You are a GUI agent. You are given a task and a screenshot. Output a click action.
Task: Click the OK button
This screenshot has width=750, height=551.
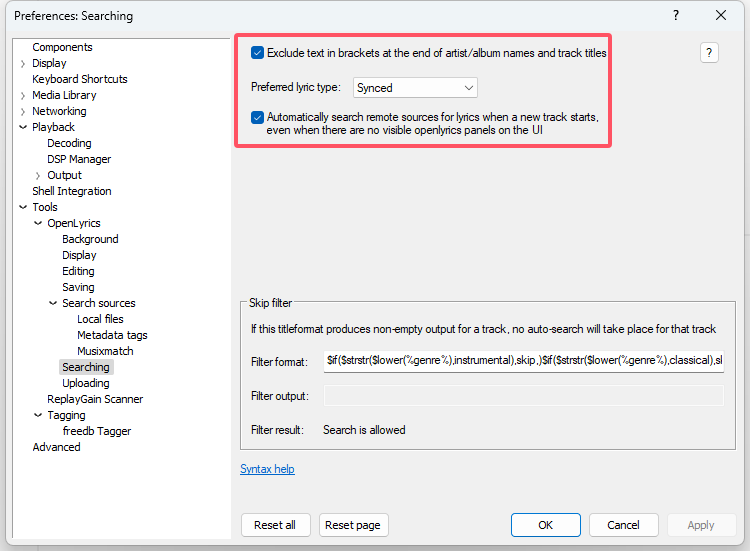(x=545, y=525)
